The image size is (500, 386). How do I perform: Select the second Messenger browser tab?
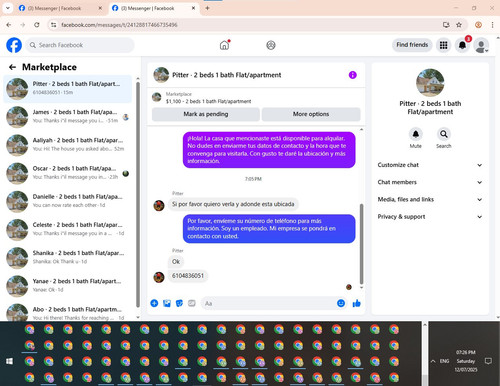153,8
